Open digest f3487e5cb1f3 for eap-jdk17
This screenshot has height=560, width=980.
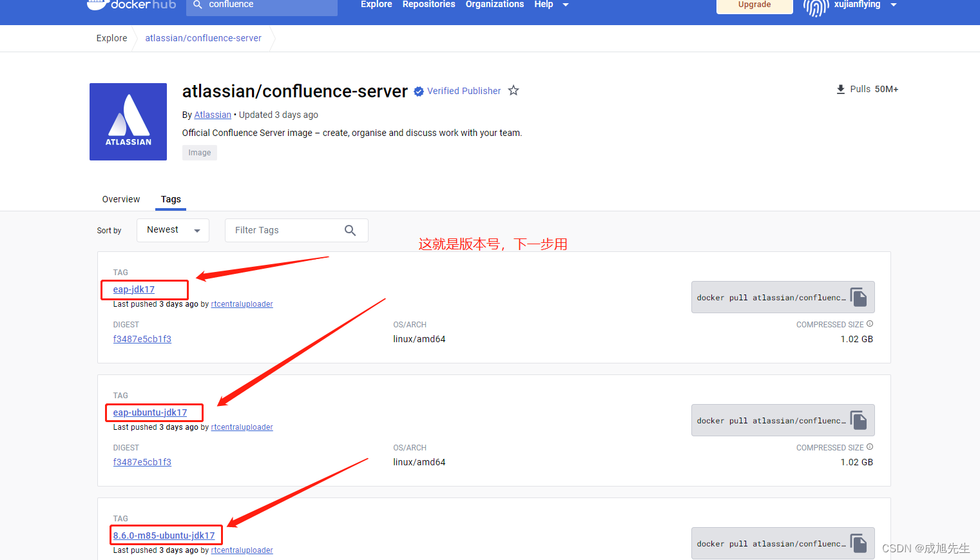(142, 339)
